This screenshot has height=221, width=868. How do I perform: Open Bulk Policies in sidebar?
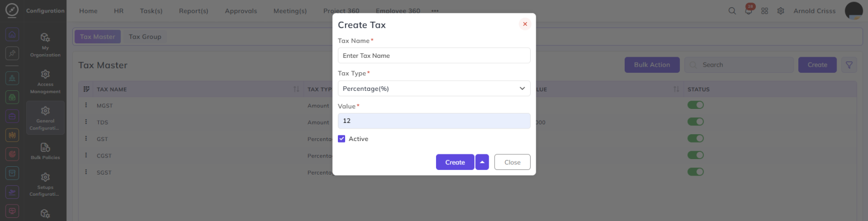pos(45,151)
